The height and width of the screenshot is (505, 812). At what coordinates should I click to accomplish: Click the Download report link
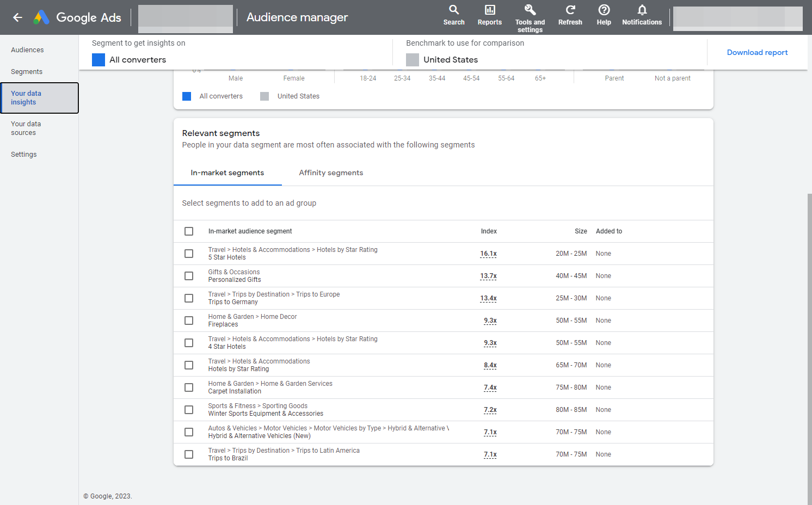pos(757,53)
